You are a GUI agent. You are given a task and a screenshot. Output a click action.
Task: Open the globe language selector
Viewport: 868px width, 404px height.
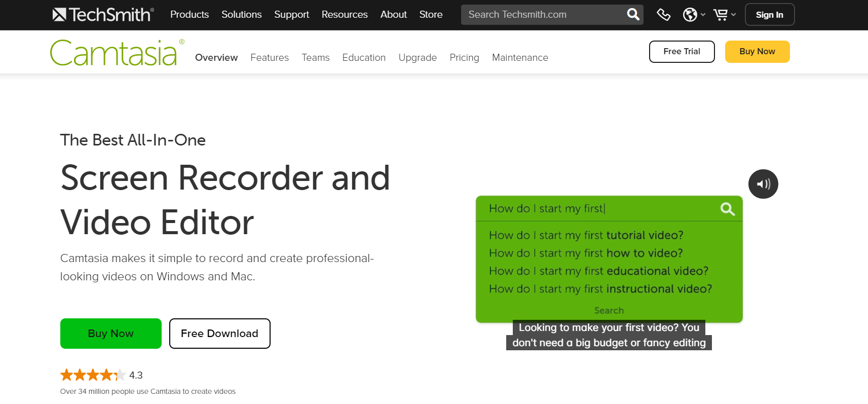pyautogui.click(x=693, y=15)
